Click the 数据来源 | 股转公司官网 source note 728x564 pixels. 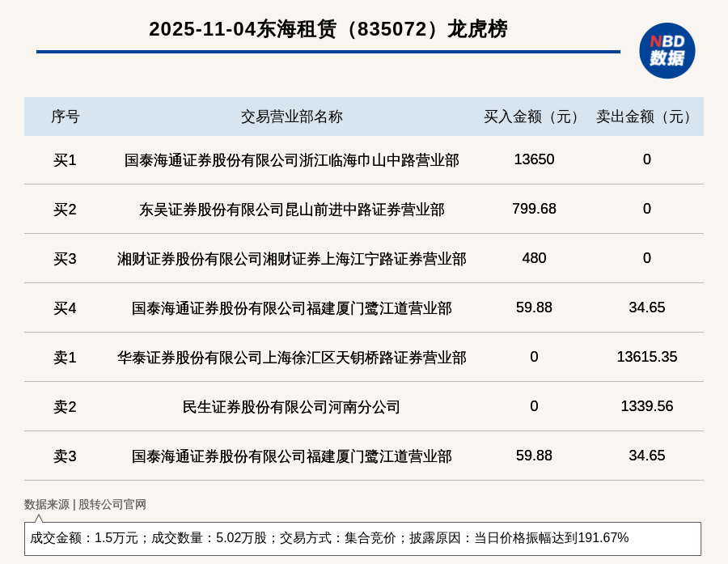85,504
